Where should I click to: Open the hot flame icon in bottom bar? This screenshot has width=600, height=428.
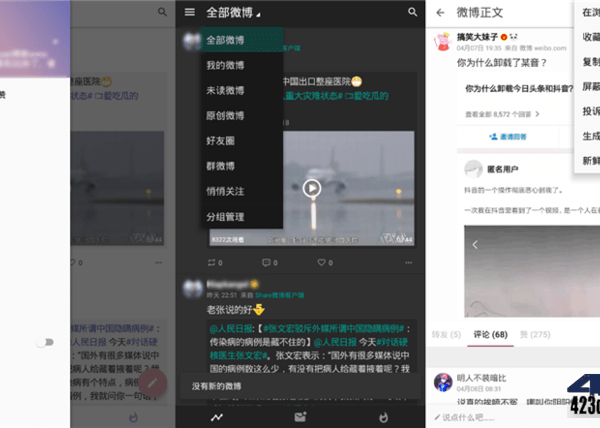(x=384, y=416)
